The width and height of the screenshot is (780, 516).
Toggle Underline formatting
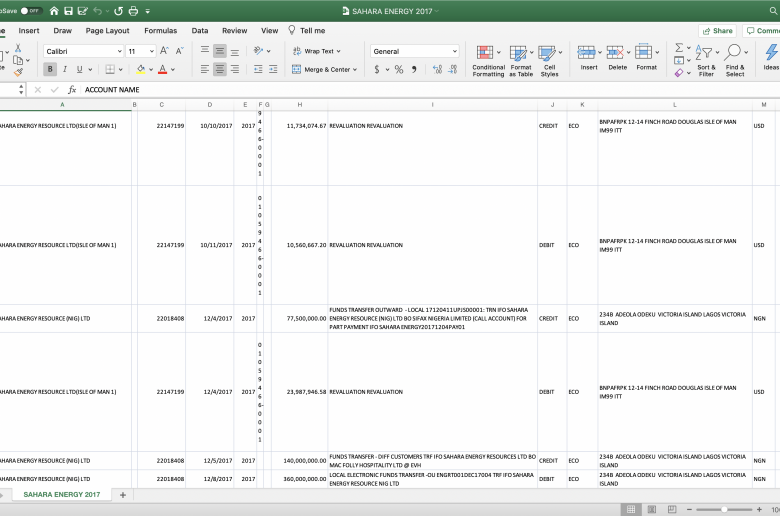coord(79,69)
